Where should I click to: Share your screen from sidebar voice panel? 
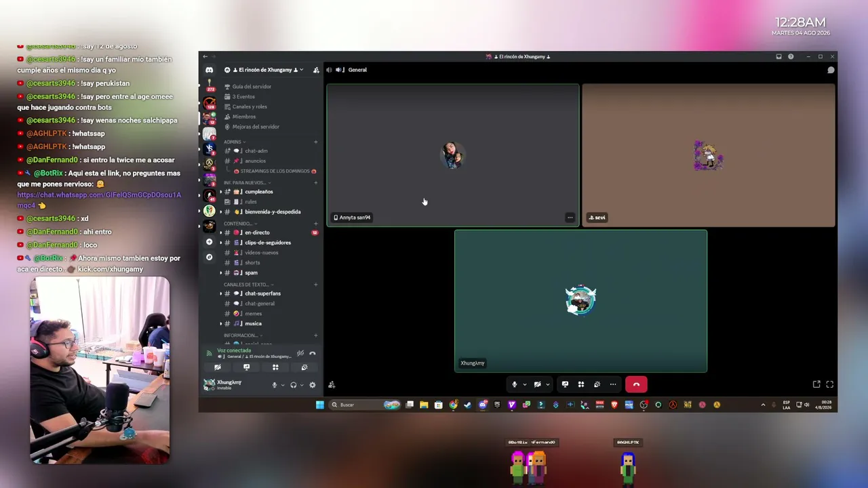(247, 367)
